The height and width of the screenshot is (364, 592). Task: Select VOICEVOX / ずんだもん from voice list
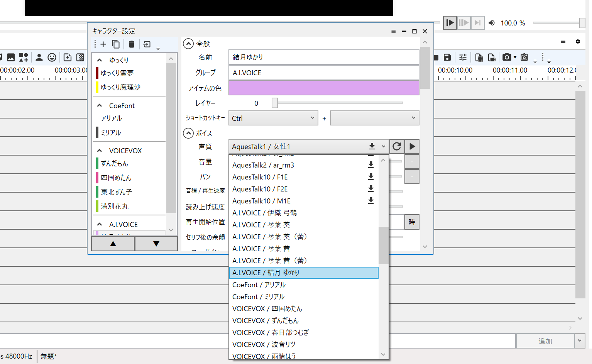[x=266, y=320]
